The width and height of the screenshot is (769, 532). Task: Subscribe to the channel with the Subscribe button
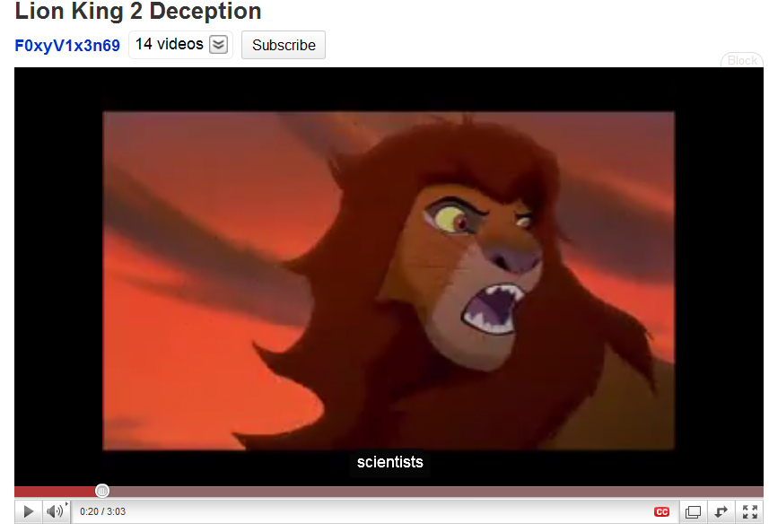(284, 45)
